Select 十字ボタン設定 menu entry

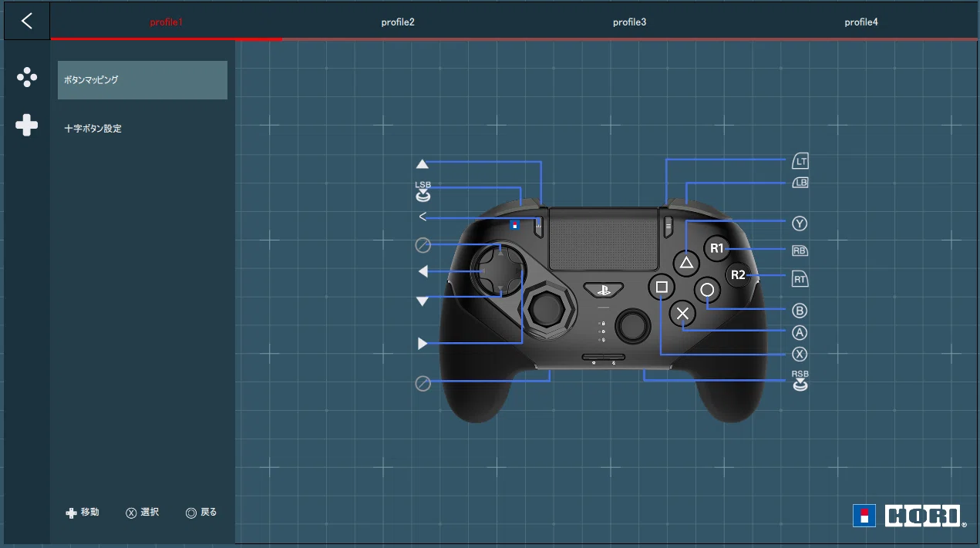143,129
